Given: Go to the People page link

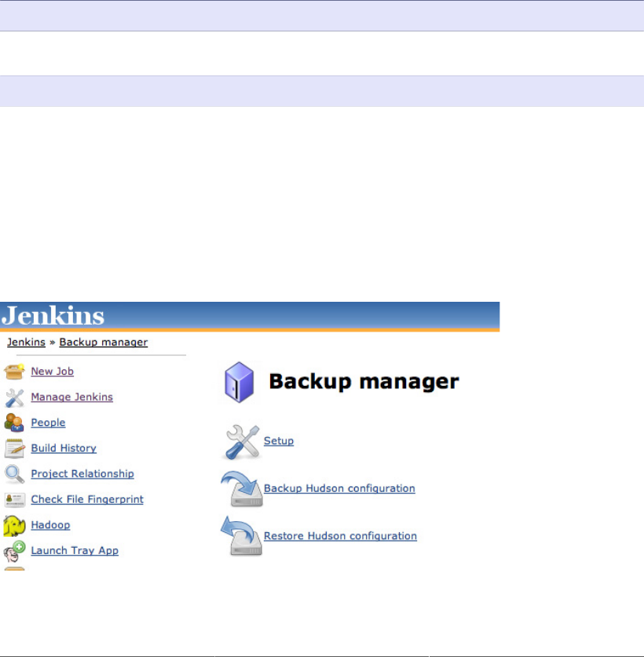Looking at the screenshot, I should [x=48, y=422].
